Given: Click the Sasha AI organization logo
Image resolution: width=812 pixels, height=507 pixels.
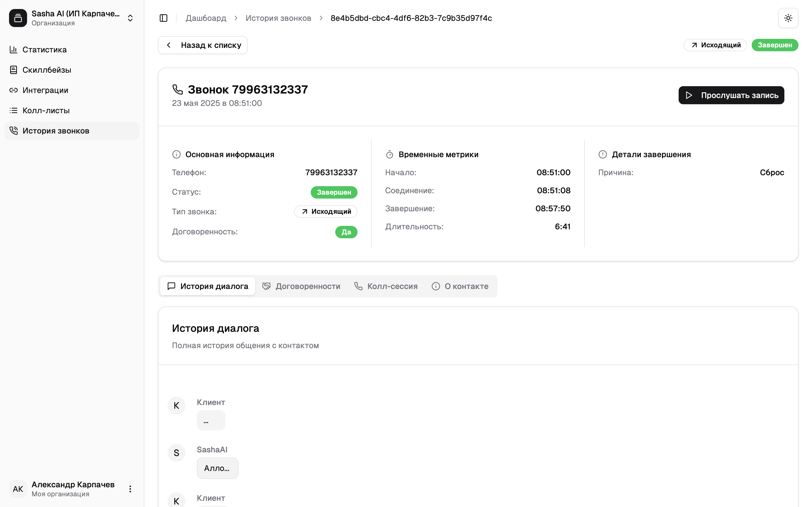Looking at the screenshot, I should [x=18, y=18].
